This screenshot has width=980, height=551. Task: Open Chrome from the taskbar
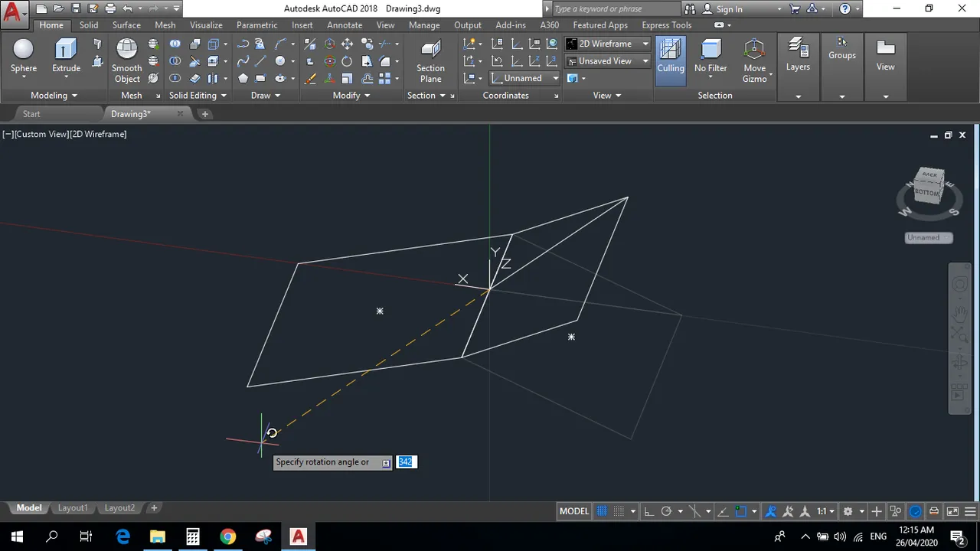tap(228, 536)
